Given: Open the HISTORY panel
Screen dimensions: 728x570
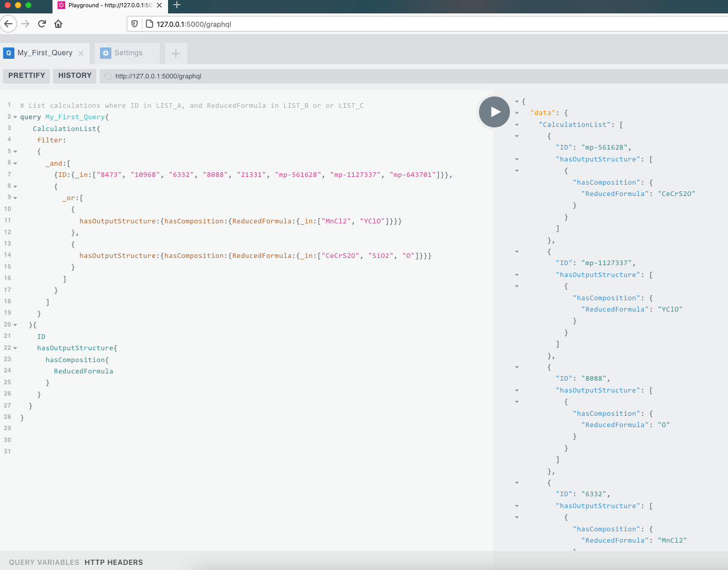Looking at the screenshot, I should 75,76.
